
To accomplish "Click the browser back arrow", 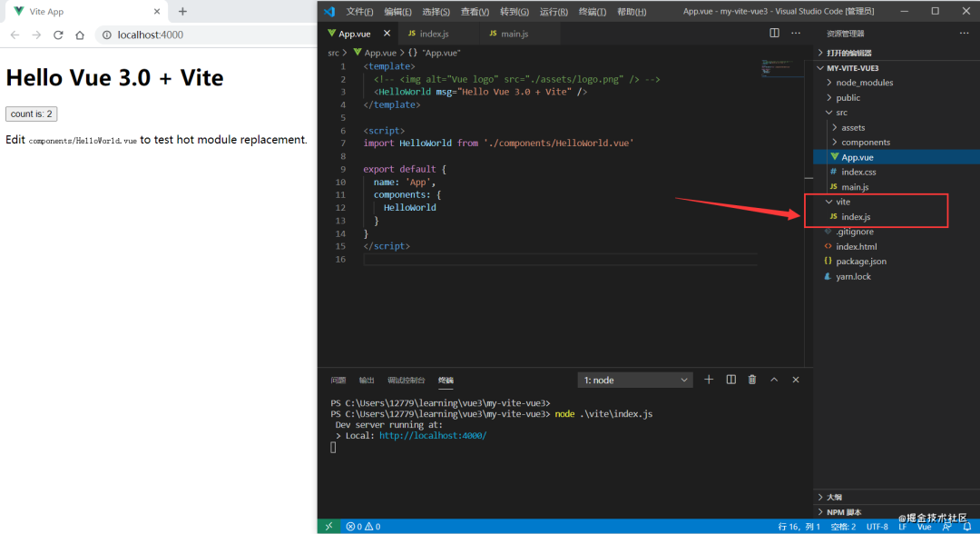I will (15, 35).
